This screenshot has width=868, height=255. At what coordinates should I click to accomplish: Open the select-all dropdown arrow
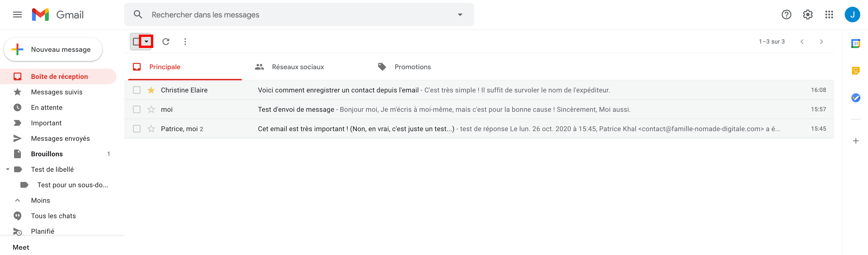coord(146,42)
